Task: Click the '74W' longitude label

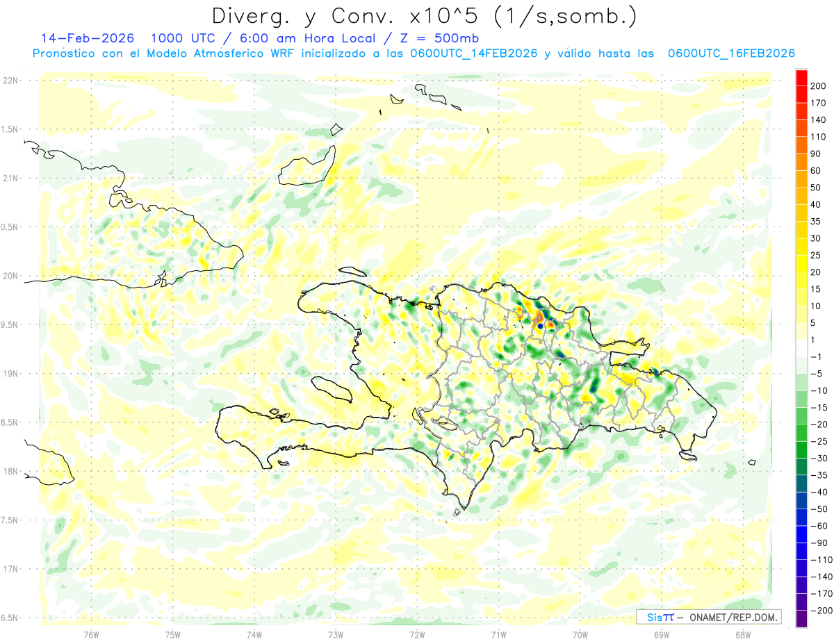Action: coord(254,635)
